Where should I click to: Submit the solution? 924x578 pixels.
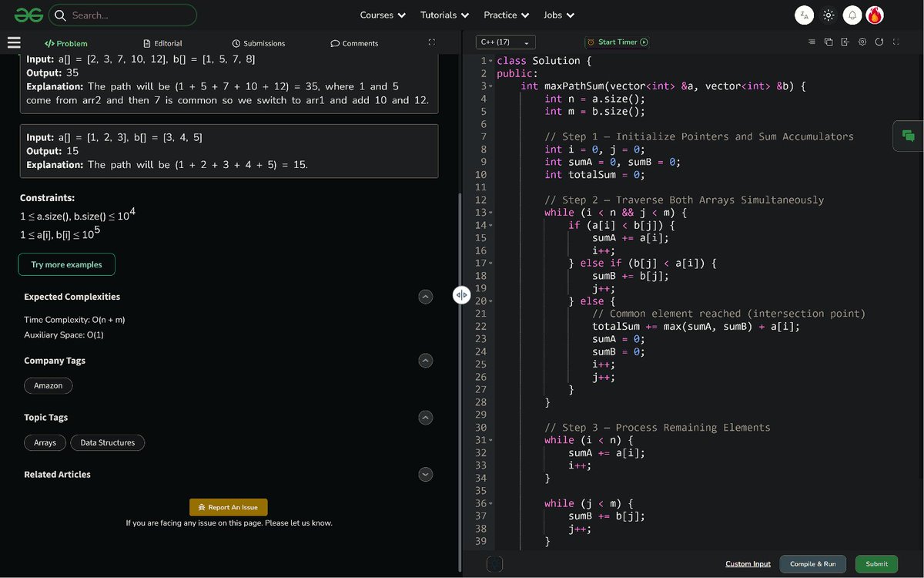(x=877, y=564)
